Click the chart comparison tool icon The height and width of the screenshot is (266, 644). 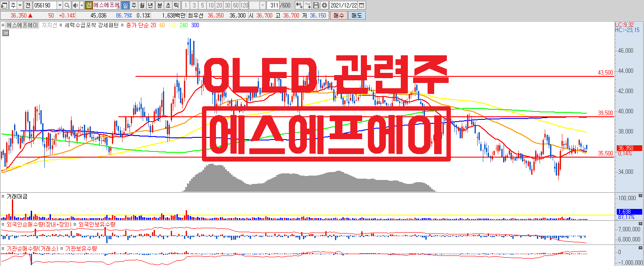(299, 5)
